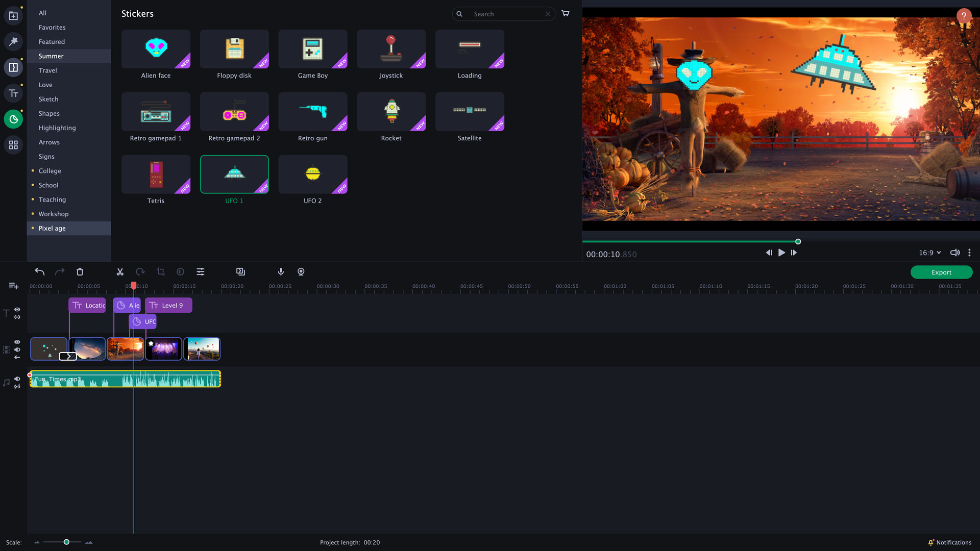Open the 16:9 aspect ratio dropdown
The height and width of the screenshot is (551, 980).
929,253
